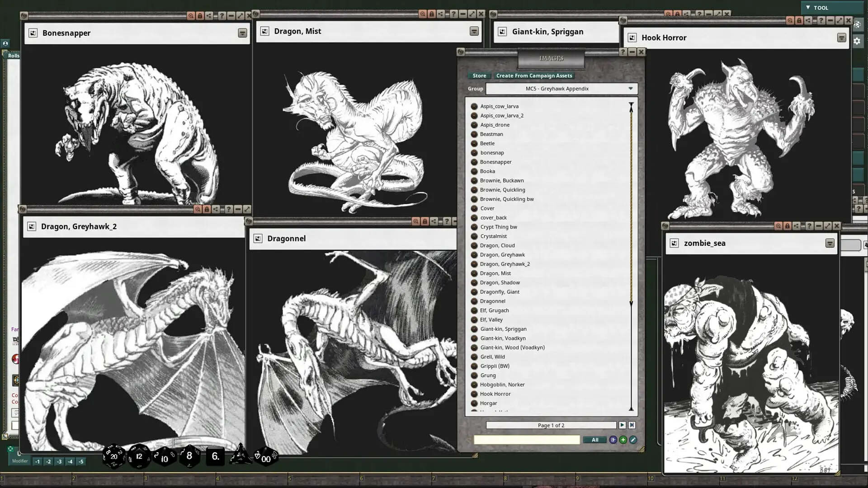The image size is (868, 488).
Task: Select Dragon, Shadow from the images list
Action: (500, 282)
